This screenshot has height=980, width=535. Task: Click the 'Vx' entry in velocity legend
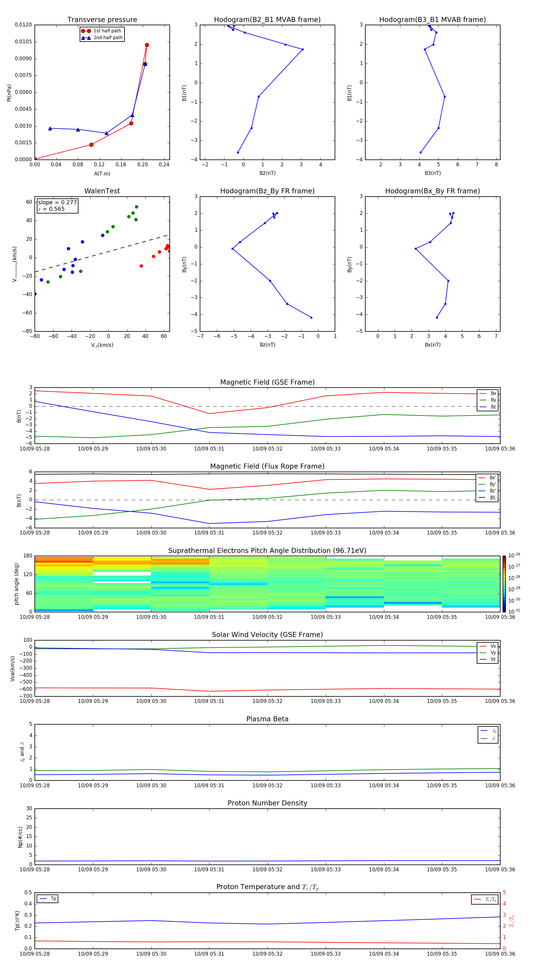[488, 647]
